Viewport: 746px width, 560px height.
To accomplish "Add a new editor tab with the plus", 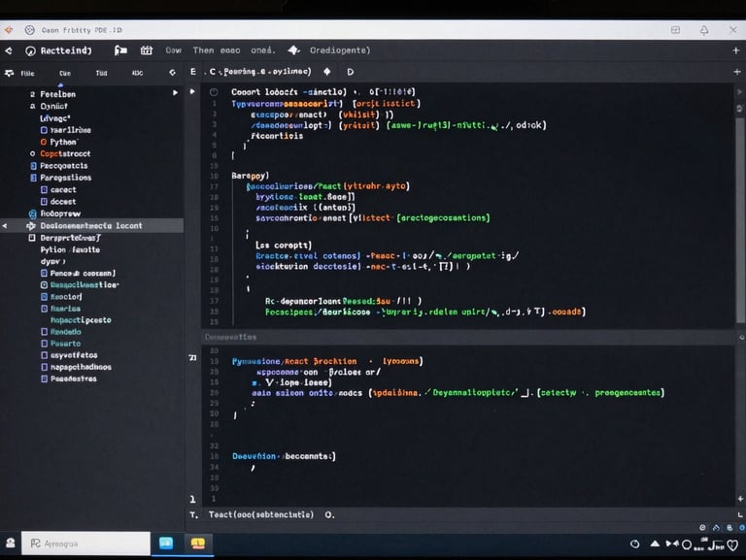I will click(x=737, y=72).
